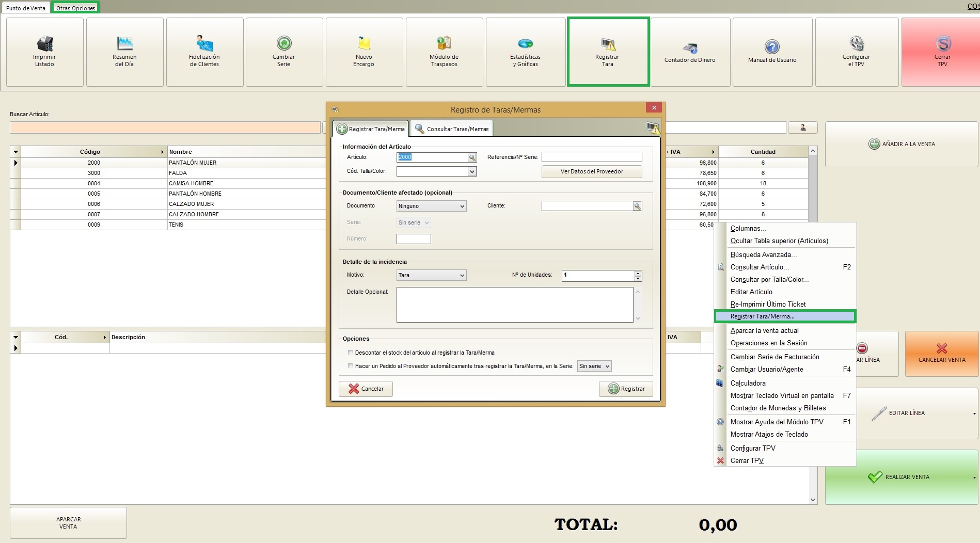Choose Registrar Tara/Merma... context menu entry
This screenshot has width=980, height=543.
(785, 316)
